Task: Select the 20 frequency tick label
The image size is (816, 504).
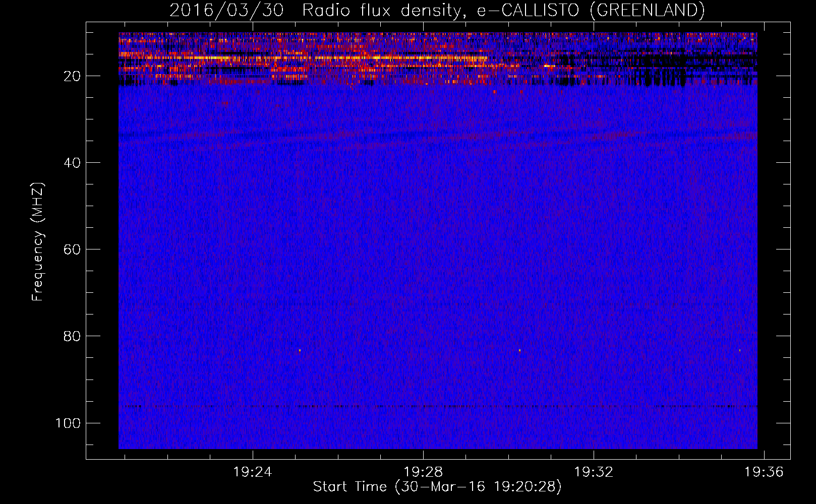Action: tap(72, 76)
